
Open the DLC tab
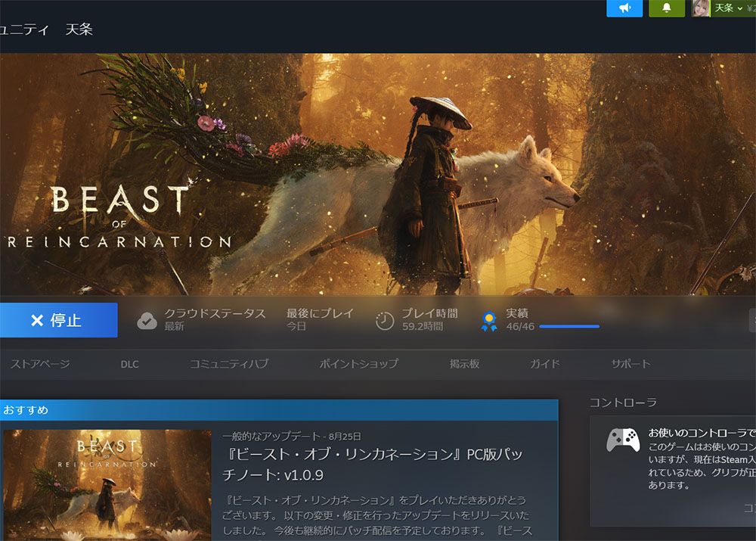coord(129,365)
